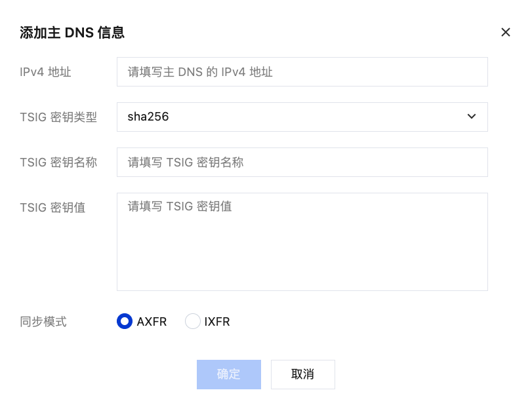
Task: Click the IPv4 地址 input field
Action: pos(302,71)
